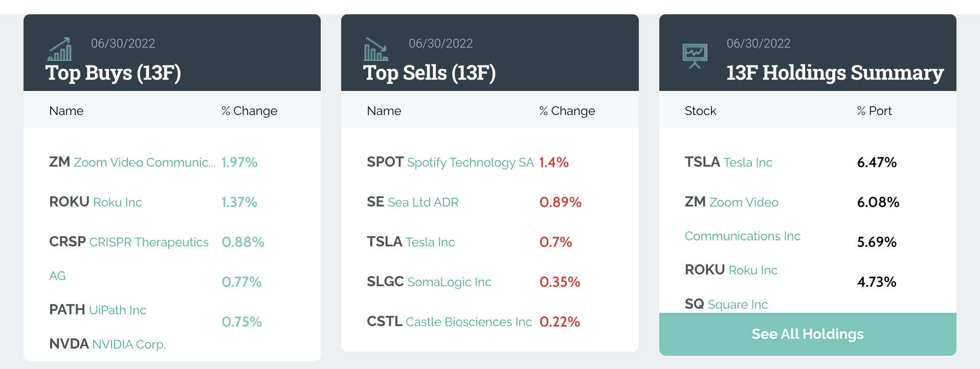Open Spotify Technology SA link
The height and width of the screenshot is (369, 980).
coord(470,163)
